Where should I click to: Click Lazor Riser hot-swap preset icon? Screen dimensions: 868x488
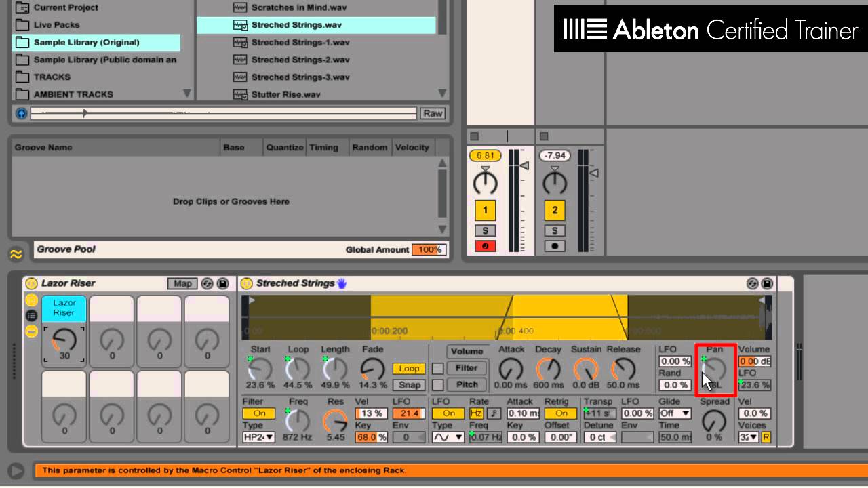(x=208, y=283)
